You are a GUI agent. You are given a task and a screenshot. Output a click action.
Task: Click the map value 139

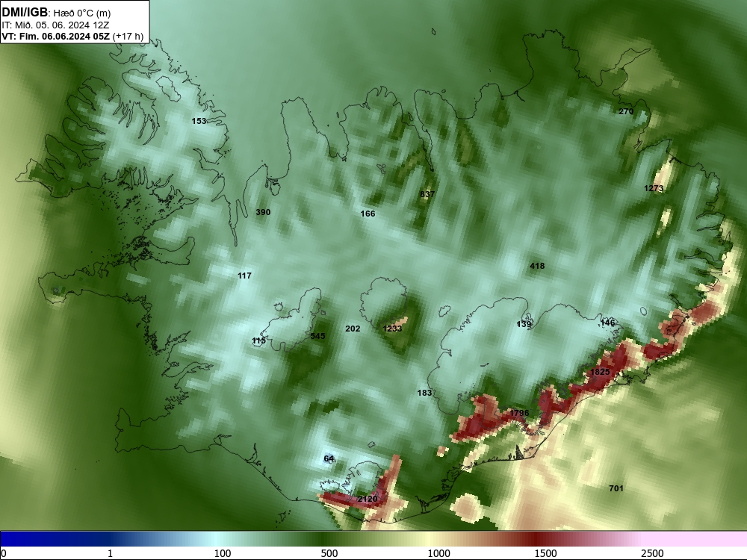point(524,324)
